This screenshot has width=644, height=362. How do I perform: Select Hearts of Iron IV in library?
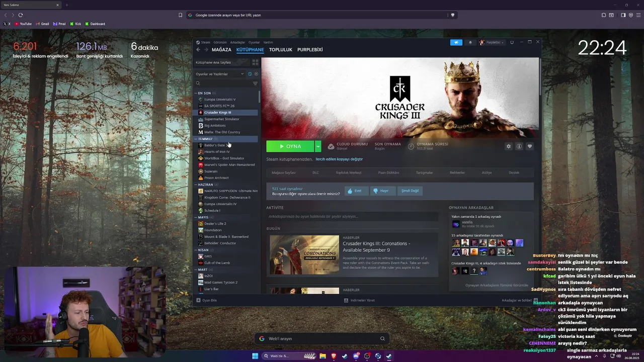[216, 152]
